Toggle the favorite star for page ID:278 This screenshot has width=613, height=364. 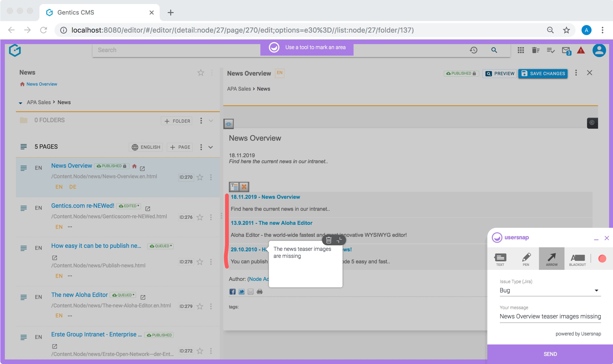[200, 262]
